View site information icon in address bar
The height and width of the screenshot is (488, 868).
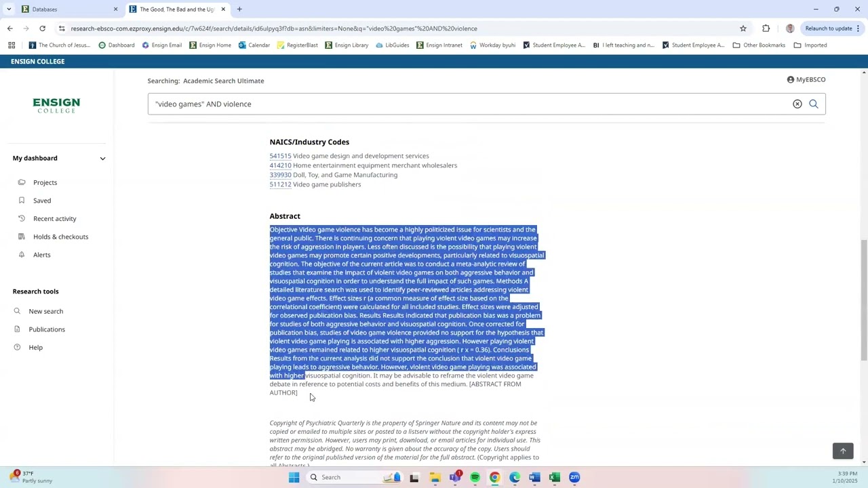[62, 28]
